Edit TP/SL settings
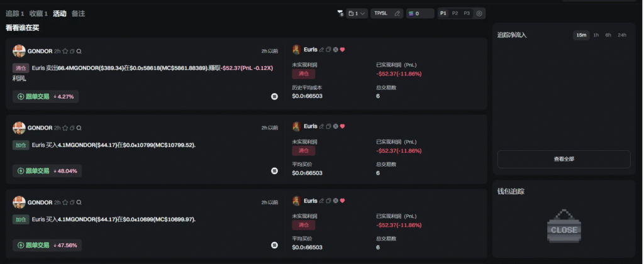Image resolution: width=644 pixels, height=264 pixels. [x=387, y=13]
